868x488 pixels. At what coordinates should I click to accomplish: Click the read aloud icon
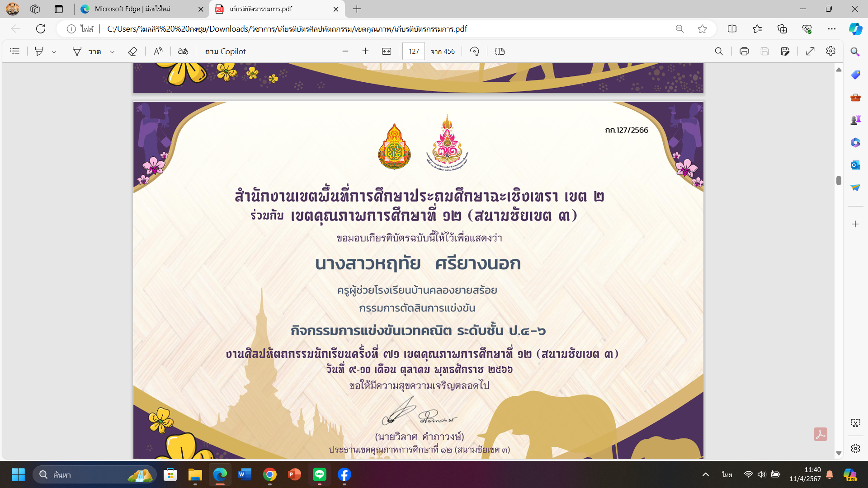(158, 52)
